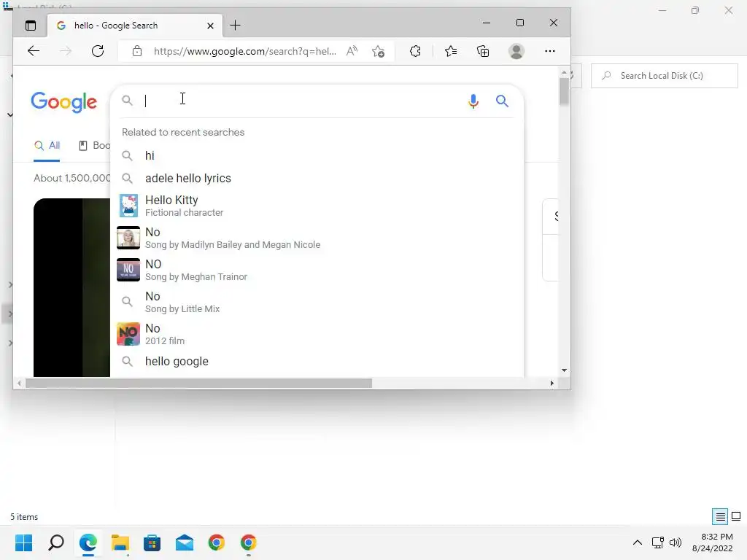747x560 pixels.
Task: Show hidden icons tray chevron
Action: pyautogui.click(x=638, y=542)
